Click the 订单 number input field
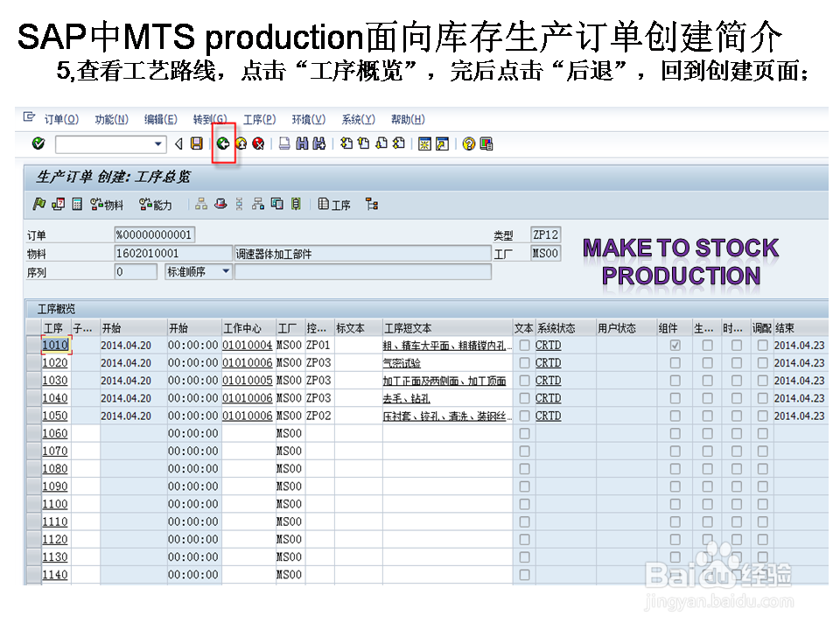The width and height of the screenshot is (840, 630). [154, 234]
